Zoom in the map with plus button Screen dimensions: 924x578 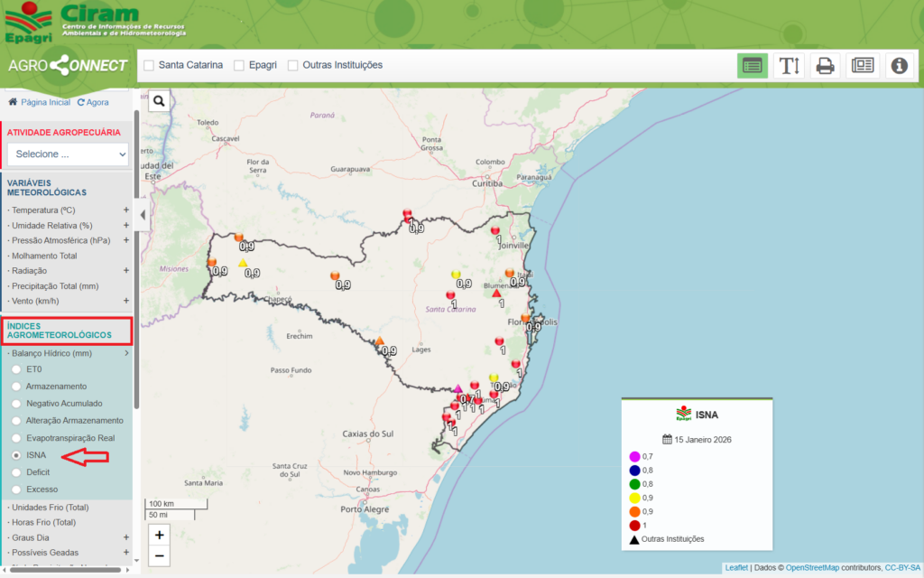pos(160,535)
